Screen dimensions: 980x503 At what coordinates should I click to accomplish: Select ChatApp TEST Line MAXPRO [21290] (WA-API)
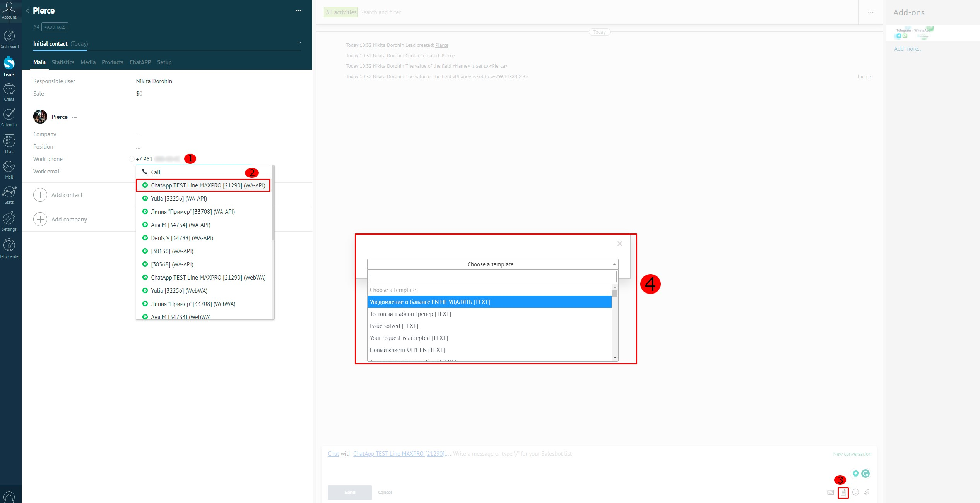coord(208,185)
